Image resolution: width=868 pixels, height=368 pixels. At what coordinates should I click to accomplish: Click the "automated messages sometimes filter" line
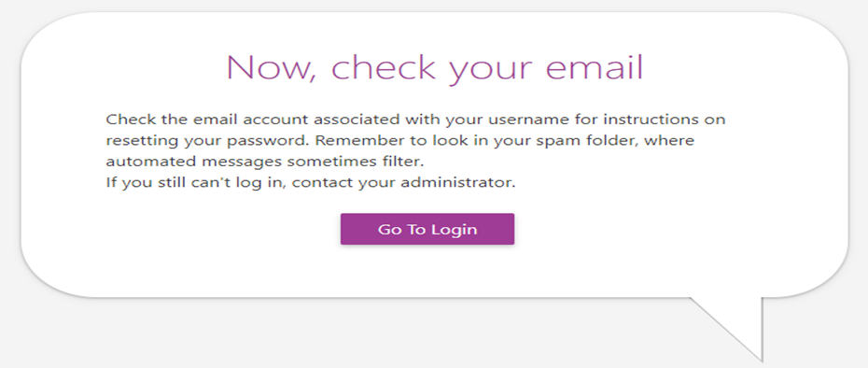(265, 162)
